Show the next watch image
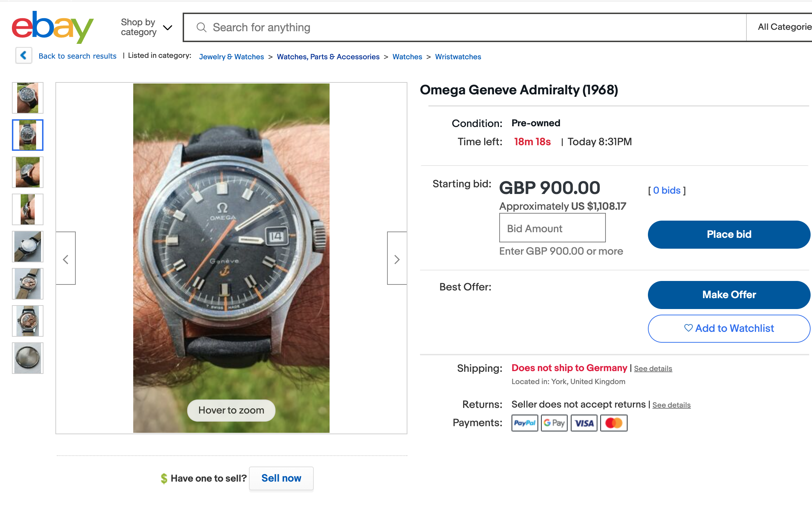812x510 pixels. click(397, 259)
